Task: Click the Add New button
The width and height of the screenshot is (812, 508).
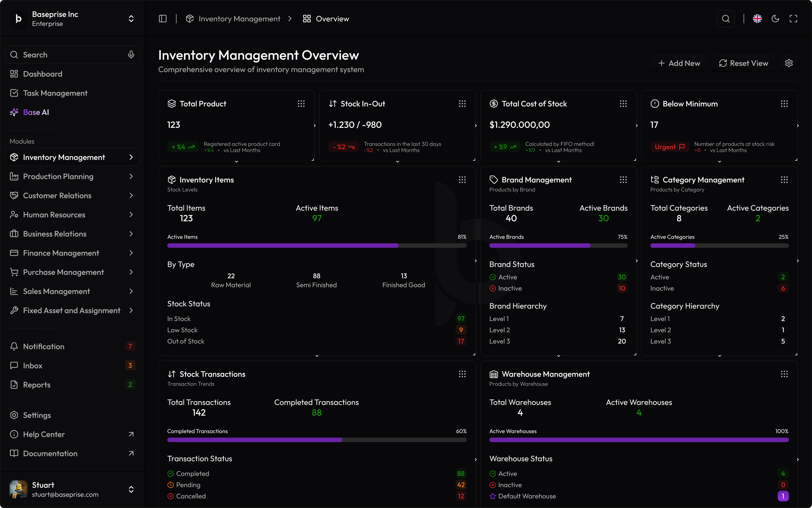Action: pyautogui.click(x=679, y=63)
